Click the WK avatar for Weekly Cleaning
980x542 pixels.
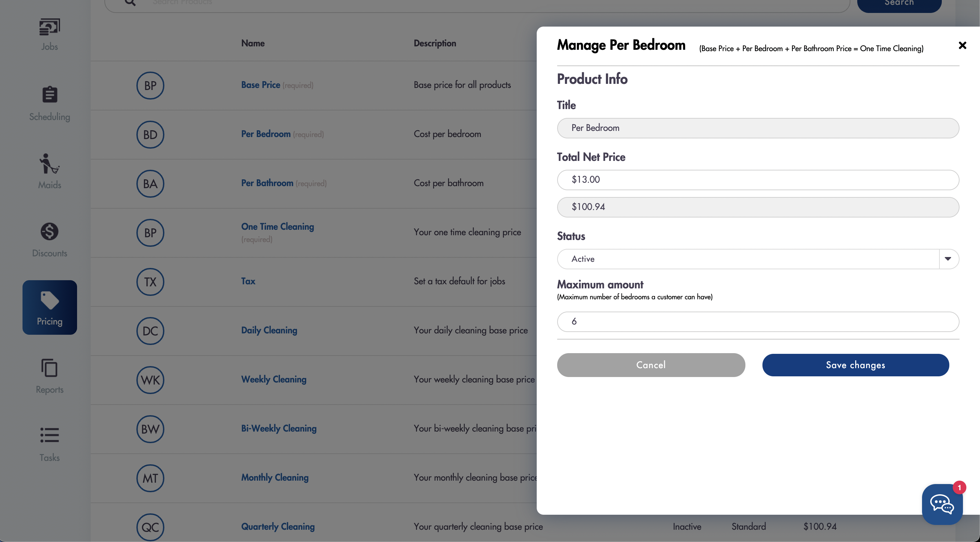point(150,380)
